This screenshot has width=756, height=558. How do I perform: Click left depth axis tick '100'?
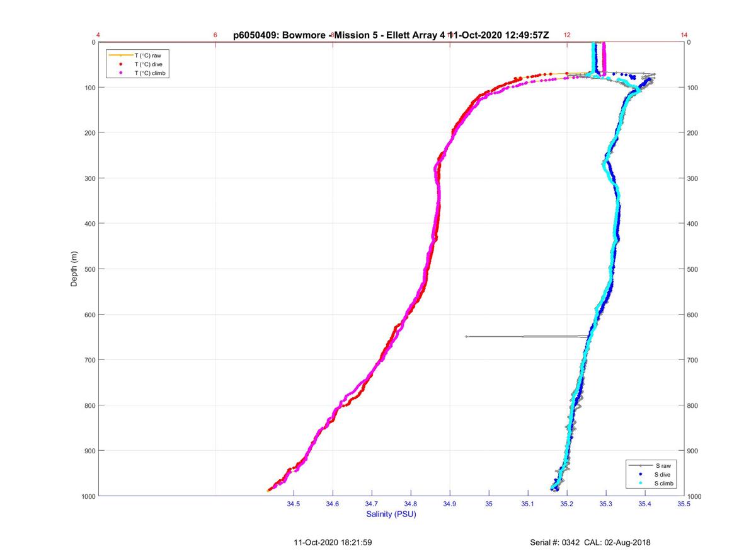(x=89, y=88)
